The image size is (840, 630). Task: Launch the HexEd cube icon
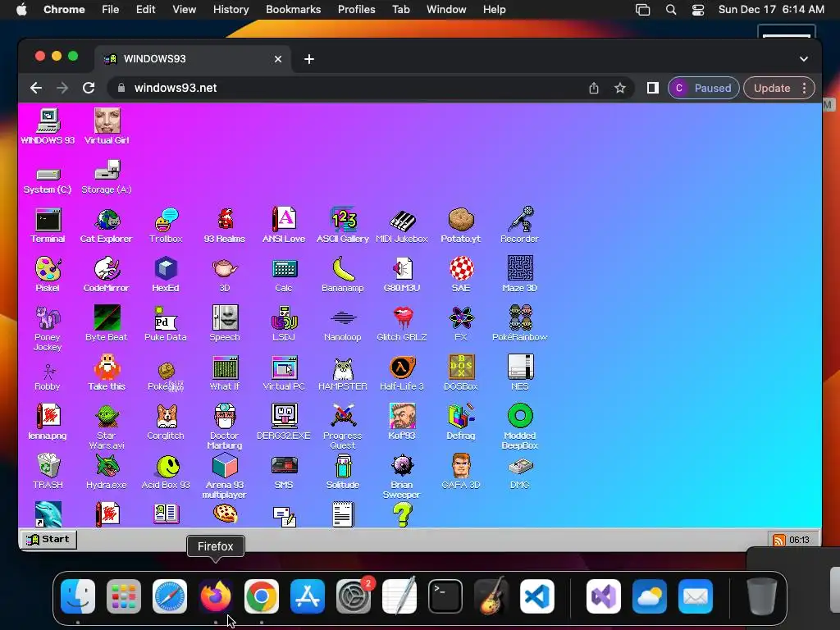(x=166, y=274)
